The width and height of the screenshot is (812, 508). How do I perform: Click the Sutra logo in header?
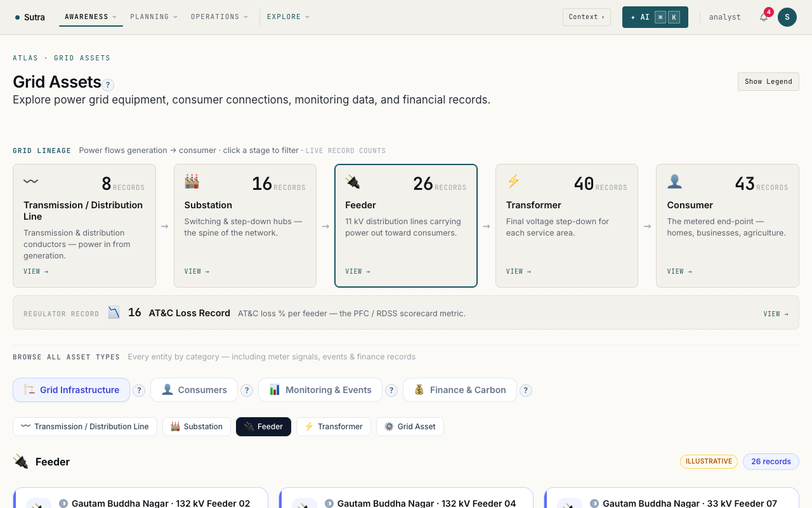[x=30, y=17]
